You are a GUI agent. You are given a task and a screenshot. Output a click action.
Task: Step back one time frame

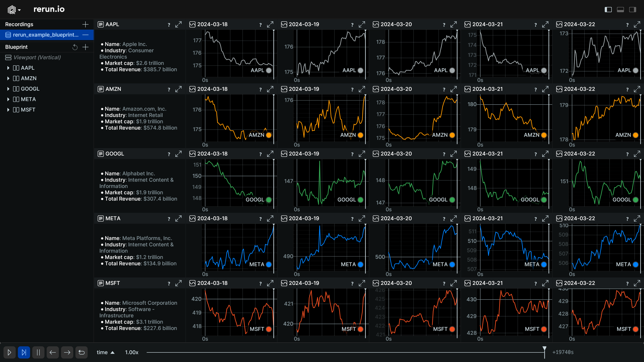coord(53,352)
